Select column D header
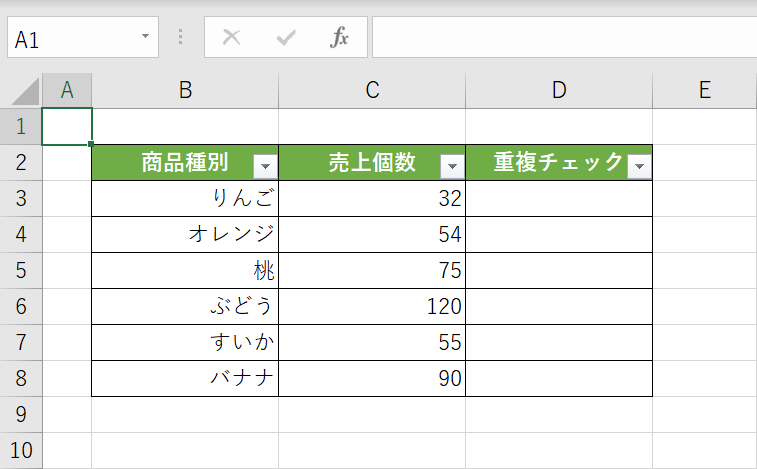This screenshot has height=469, width=757. pyautogui.click(x=559, y=90)
